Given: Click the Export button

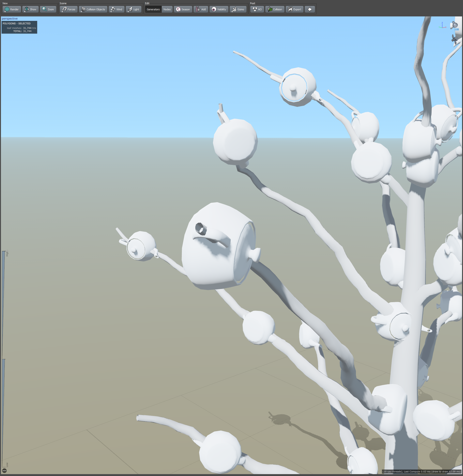Looking at the screenshot, I should point(295,9).
